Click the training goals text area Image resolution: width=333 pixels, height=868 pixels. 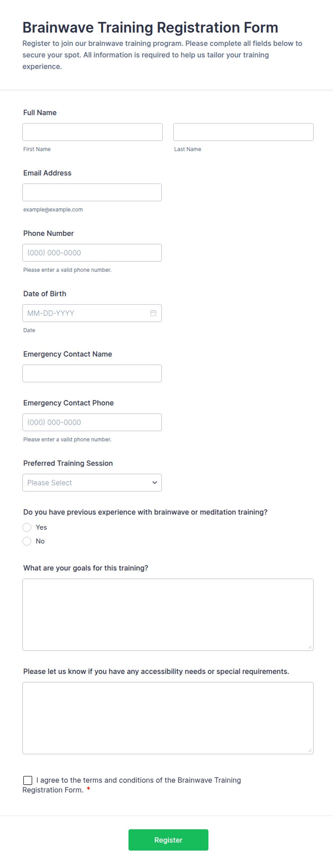(x=168, y=615)
